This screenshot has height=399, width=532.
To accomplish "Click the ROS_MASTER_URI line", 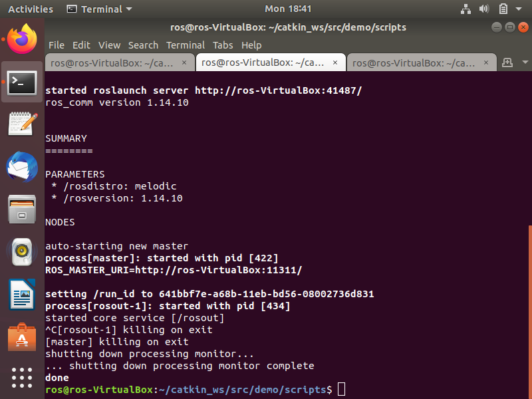I will (x=174, y=270).
